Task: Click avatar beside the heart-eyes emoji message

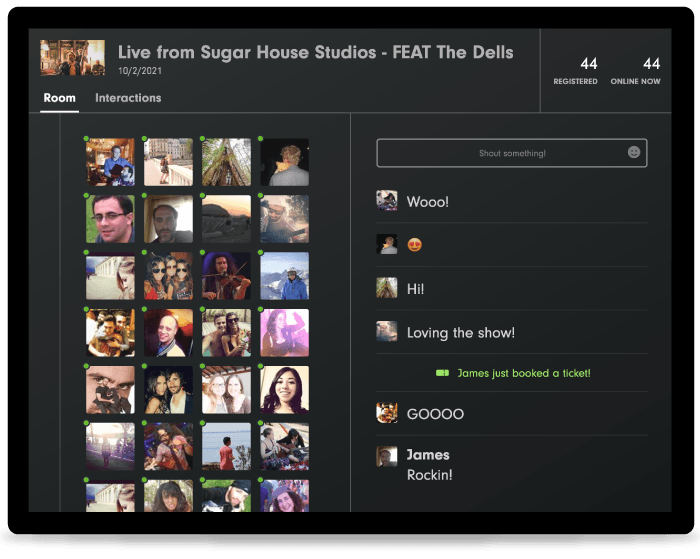Action: coord(387,244)
